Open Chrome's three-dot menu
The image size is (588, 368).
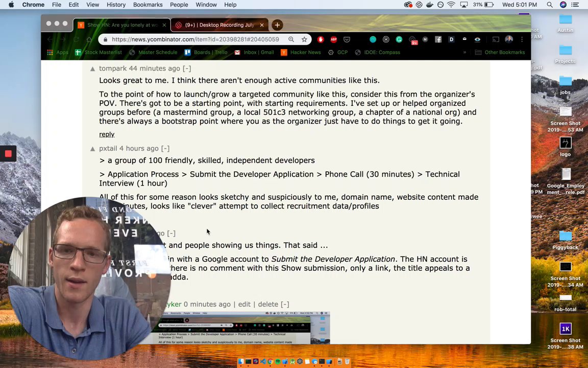point(522,39)
